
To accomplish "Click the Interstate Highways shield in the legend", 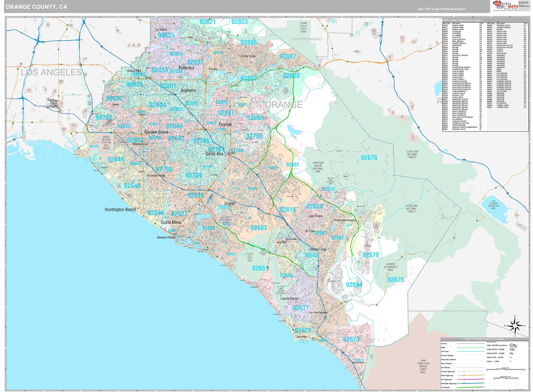I will coord(464,383).
